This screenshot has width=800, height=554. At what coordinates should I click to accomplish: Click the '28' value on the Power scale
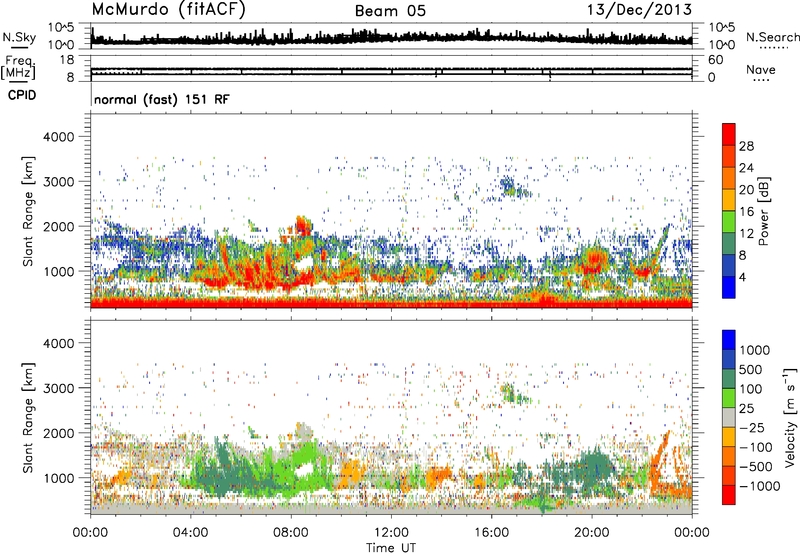[746, 146]
